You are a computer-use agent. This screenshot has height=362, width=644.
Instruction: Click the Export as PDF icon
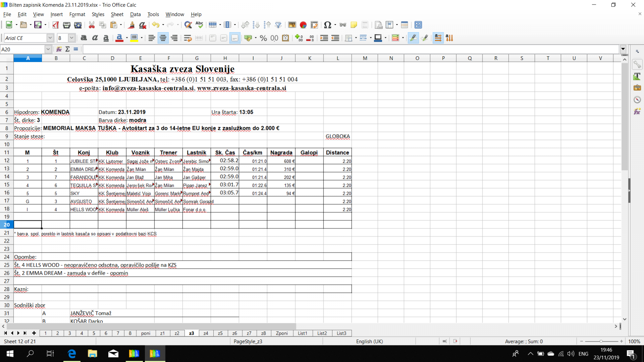coord(56,25)
